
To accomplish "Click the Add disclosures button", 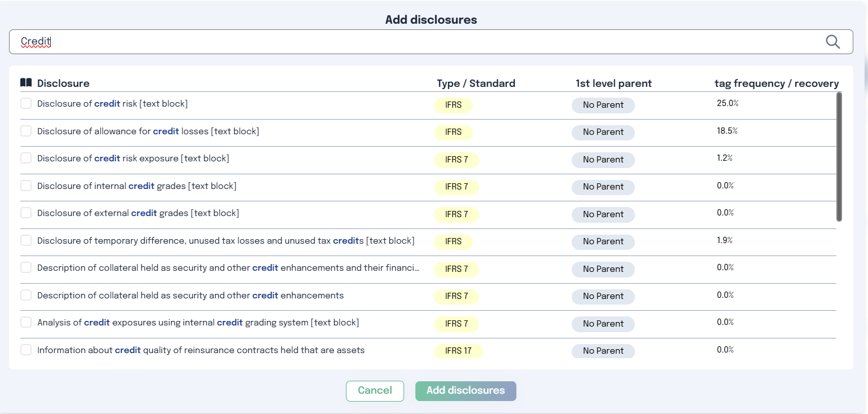I will (x=466, y=391).
